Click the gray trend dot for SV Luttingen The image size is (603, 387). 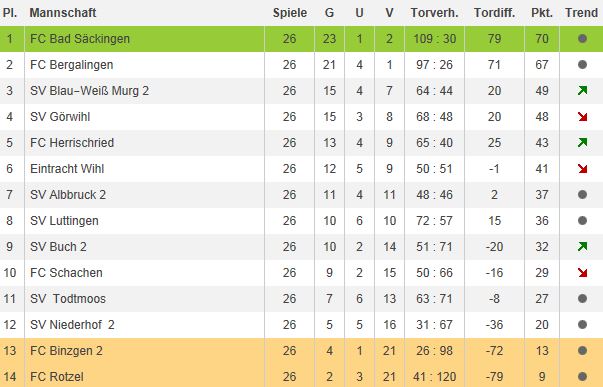582,220
